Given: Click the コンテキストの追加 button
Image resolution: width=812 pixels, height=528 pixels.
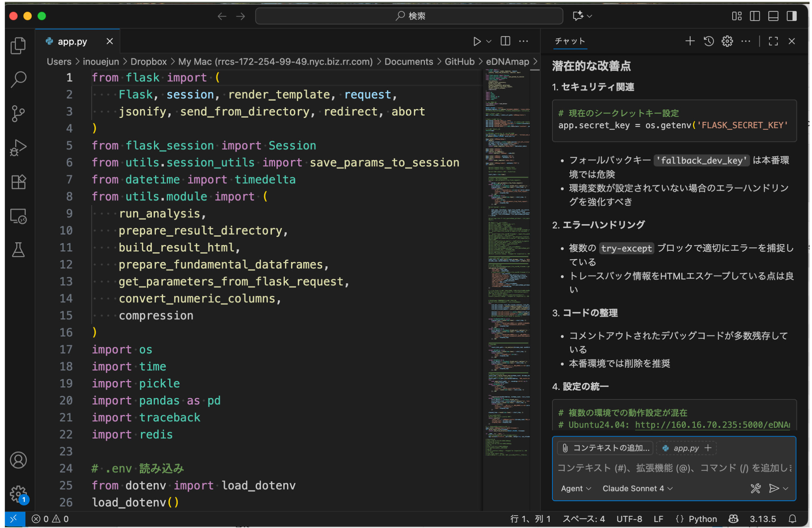Looking at the screenshot, I should (605, 448).
